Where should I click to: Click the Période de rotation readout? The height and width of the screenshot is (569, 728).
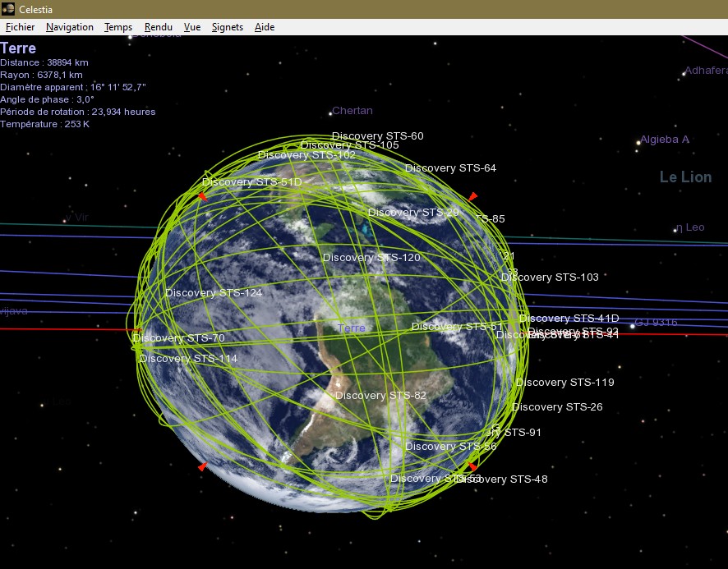[x=77, y=112]
